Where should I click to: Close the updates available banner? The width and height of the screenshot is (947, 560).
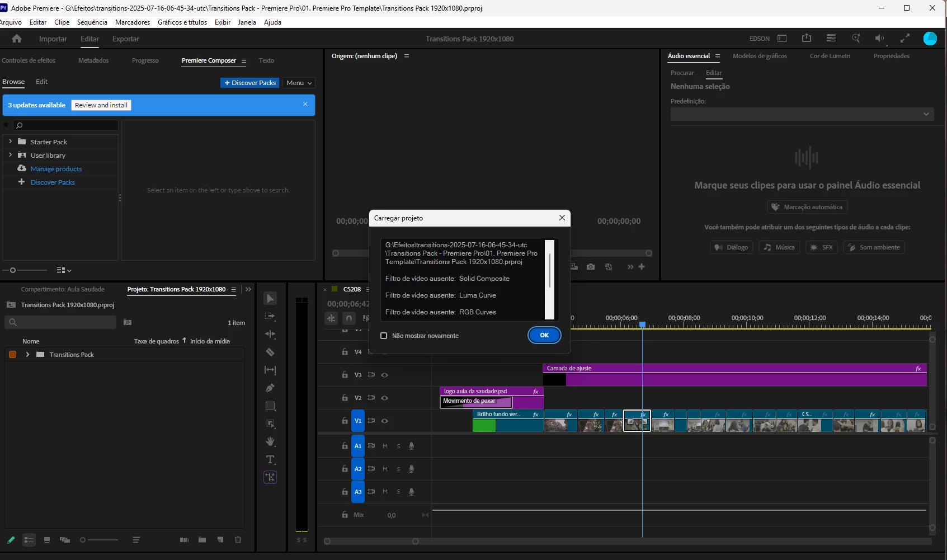[x=305, y=104]
